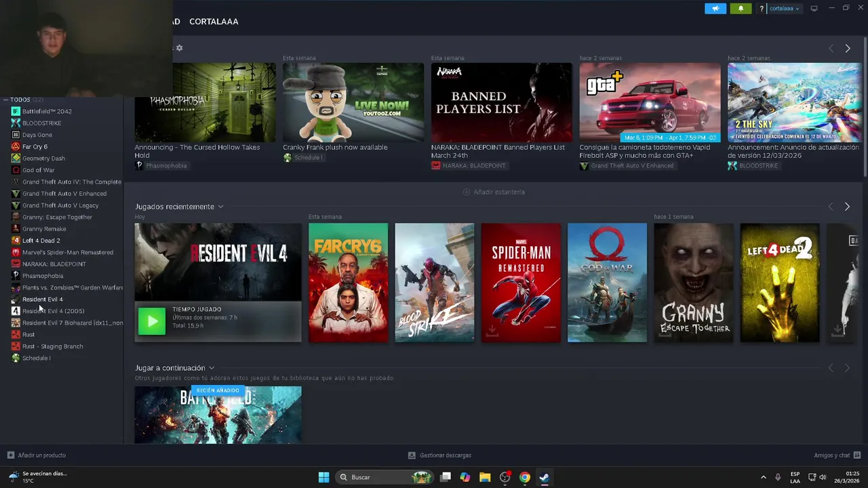Select the Far Cry 6 cover art
This screenshot has width=868, height=488.
pos(348,283)
